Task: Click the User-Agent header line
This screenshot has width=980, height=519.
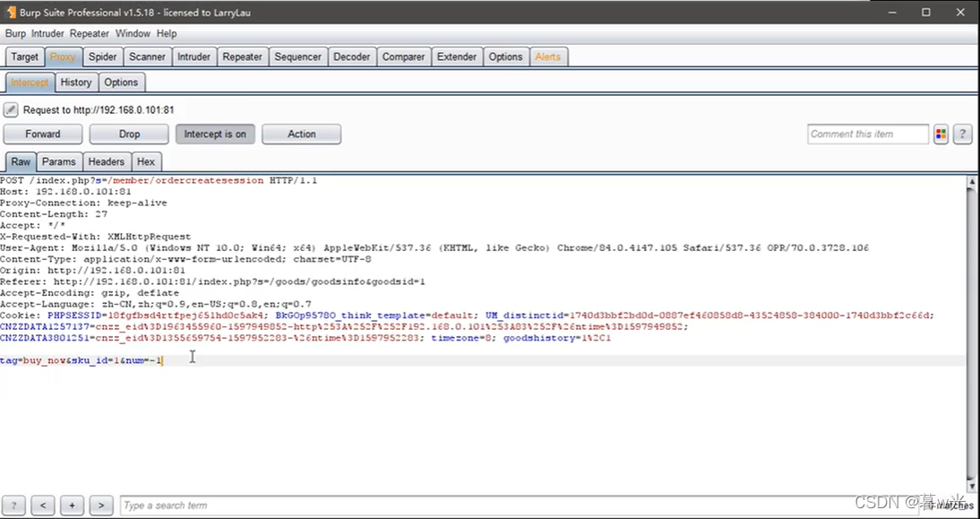Action: (434, 247)
